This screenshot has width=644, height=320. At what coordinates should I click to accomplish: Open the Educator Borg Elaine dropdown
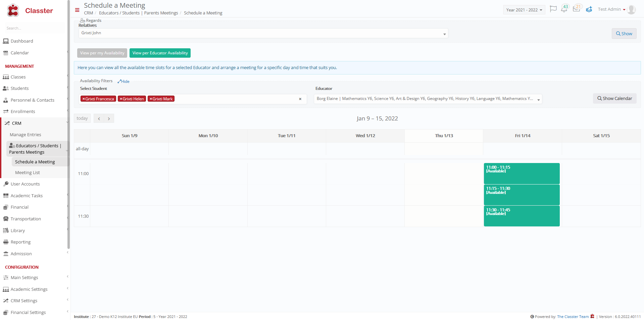click(428, 99)
